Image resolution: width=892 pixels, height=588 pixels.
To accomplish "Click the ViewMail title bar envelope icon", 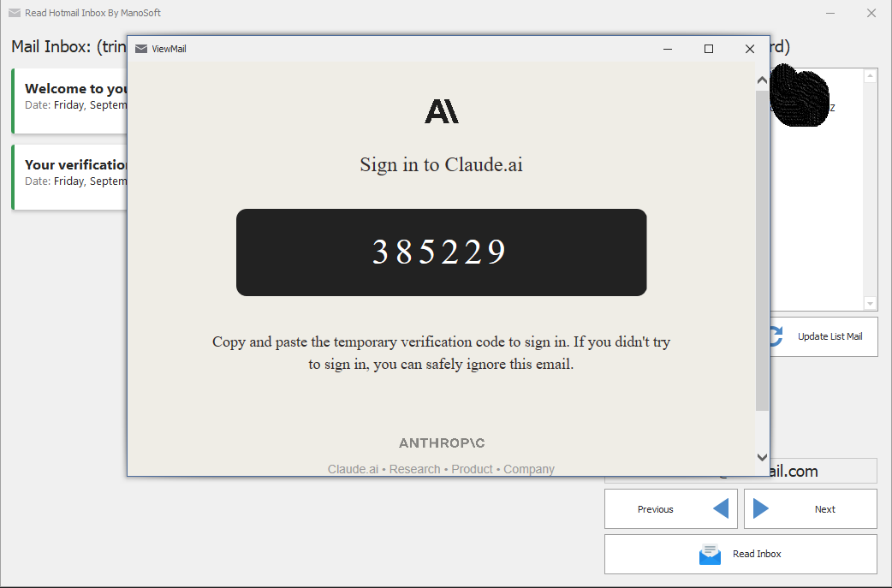I will click(x=141, y=49).
